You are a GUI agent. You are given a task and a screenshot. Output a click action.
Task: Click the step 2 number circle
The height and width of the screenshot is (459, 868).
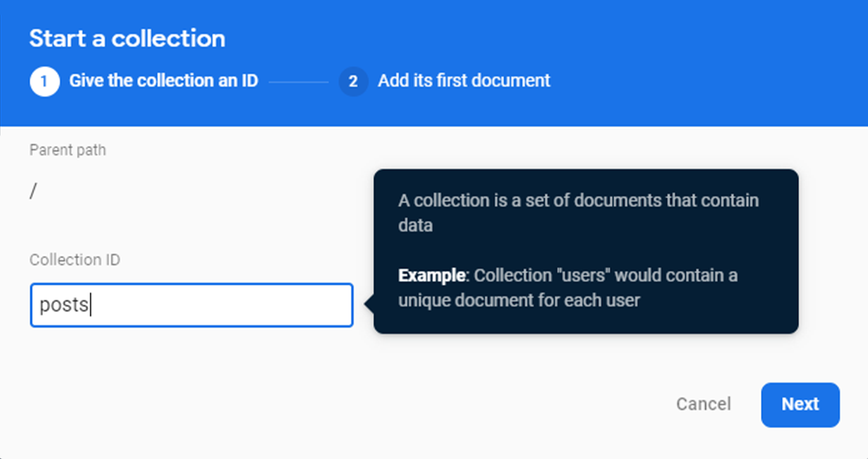pos(353,81)
